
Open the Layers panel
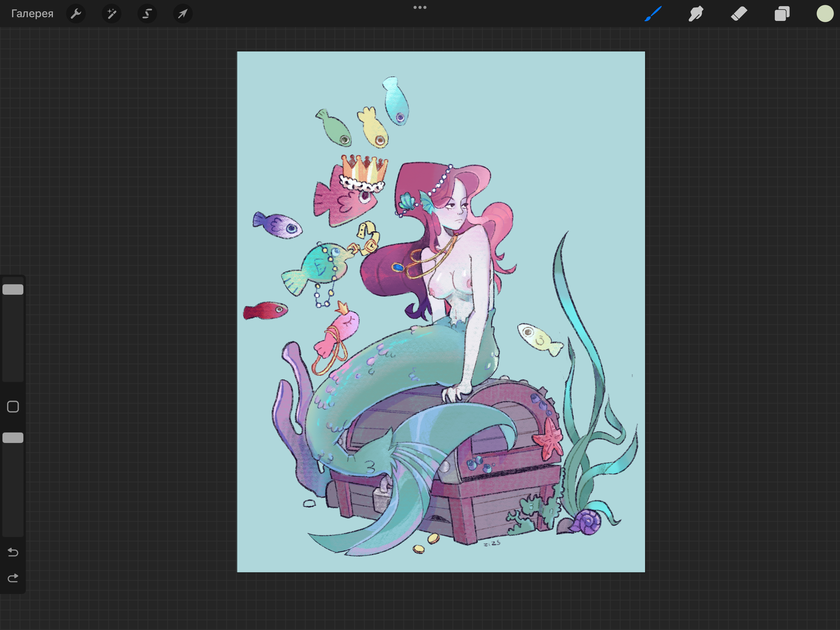point(782,14)
